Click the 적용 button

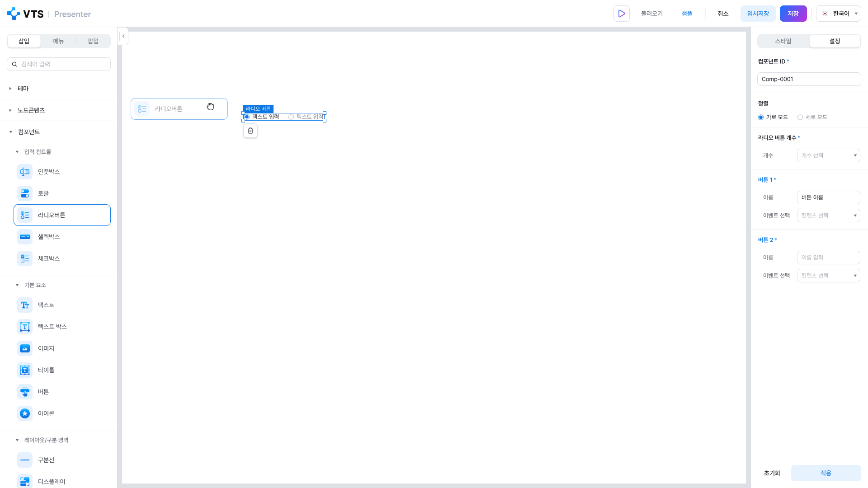[826, 473]
